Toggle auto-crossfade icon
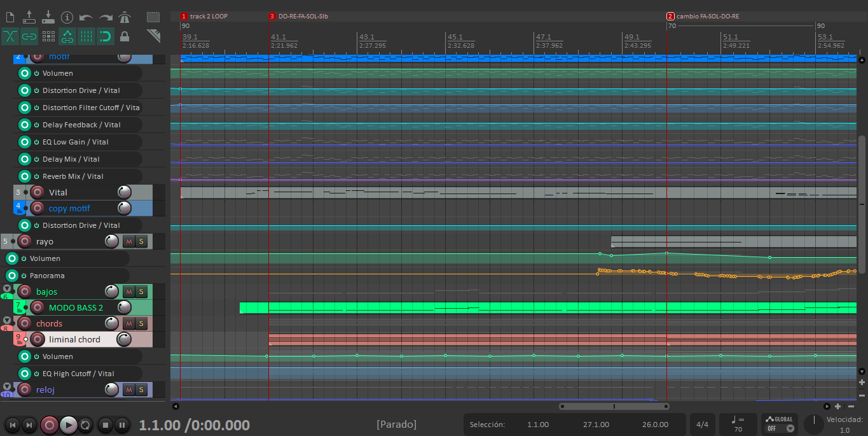This screenshot has width=868, height=436. pyautogui.click(x=11, y=36)
